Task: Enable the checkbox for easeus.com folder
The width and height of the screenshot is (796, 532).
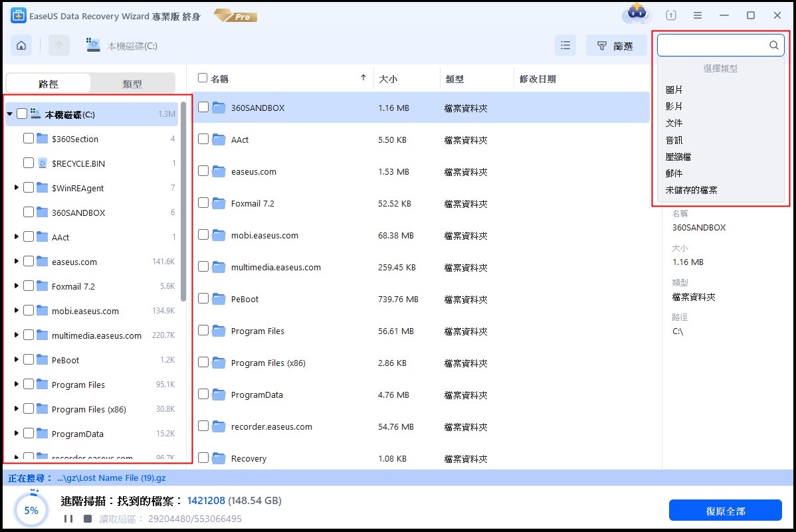Action: 29,262
